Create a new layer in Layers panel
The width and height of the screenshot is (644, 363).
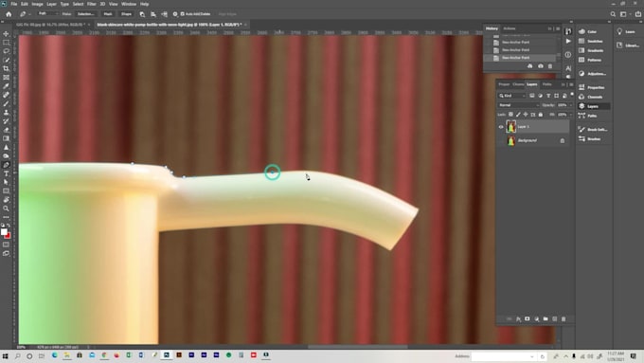tap(554, 319)
